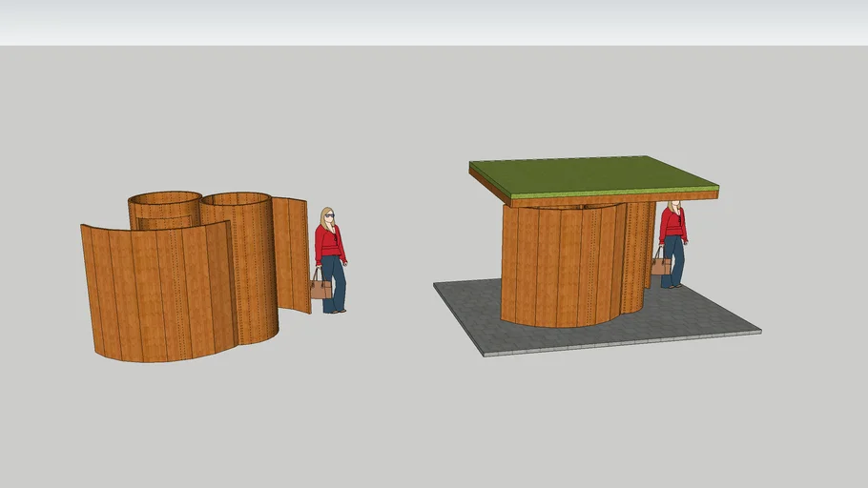Select the left woman's sunglasses
868x488 pixels.
[330, 216]
